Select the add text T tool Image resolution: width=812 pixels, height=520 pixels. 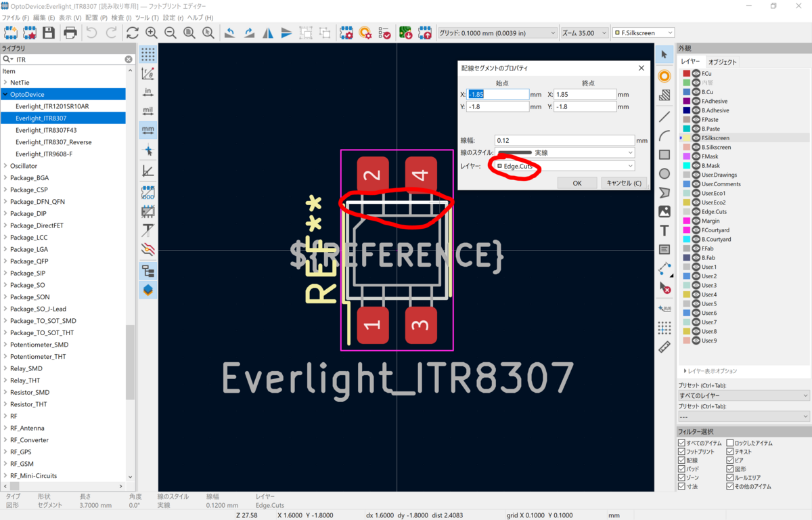[664, 231]
